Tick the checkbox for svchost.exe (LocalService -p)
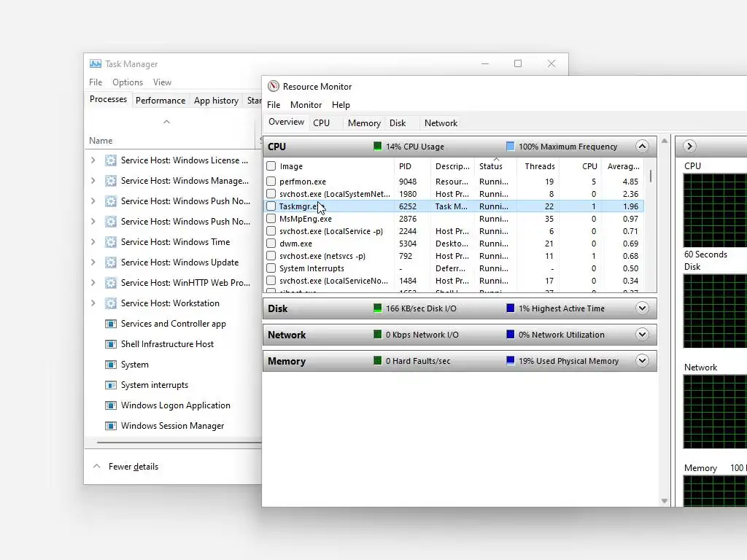Screen dimensions: 747x560 271,231
